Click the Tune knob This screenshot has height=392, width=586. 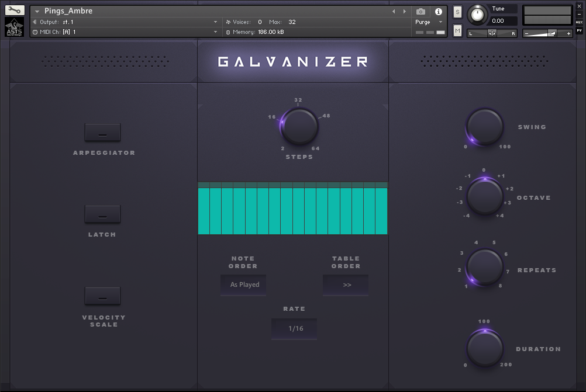coord(477,15)
